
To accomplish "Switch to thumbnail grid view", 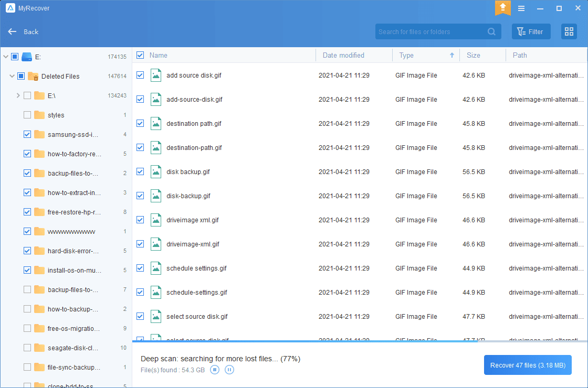I will [569, 31].
